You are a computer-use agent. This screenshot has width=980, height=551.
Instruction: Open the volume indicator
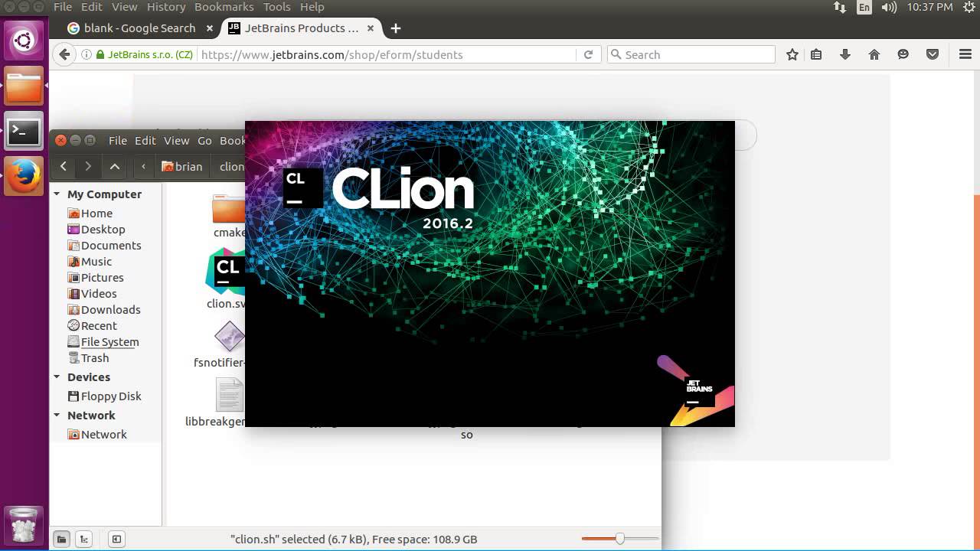point(889,7)
